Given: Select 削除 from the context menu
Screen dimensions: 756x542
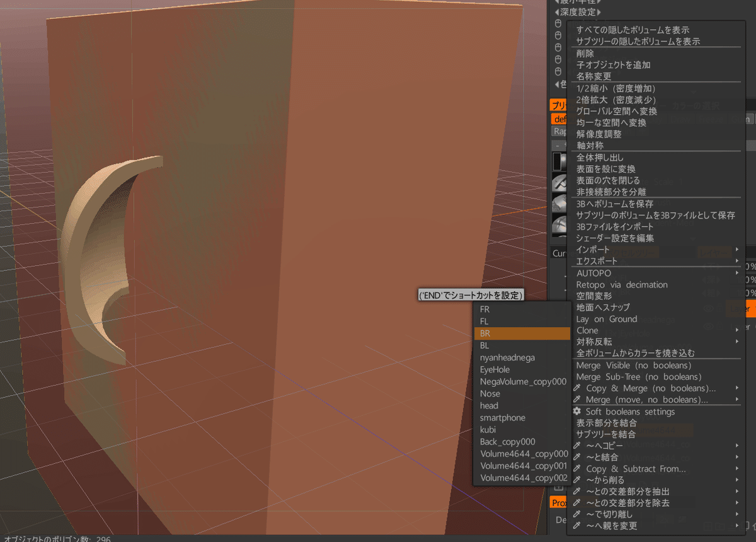Looking at the screenshot, I should 585,54.
